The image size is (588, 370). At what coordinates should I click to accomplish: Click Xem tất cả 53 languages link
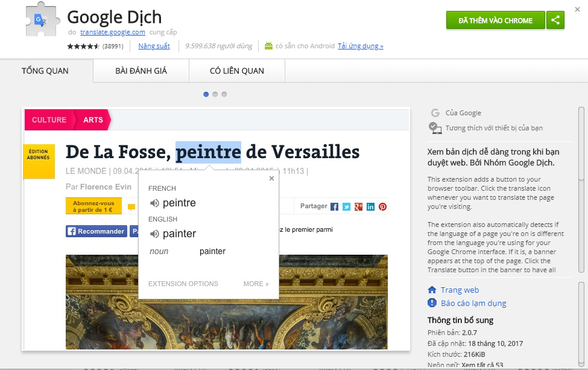482,365
